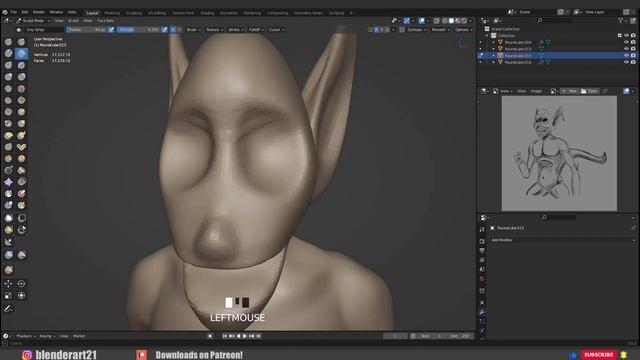Image resolution: width=640 pixels, height=360 pixels.
Task: Toggle X-axis symmetry button
Action: coord(376,29)
